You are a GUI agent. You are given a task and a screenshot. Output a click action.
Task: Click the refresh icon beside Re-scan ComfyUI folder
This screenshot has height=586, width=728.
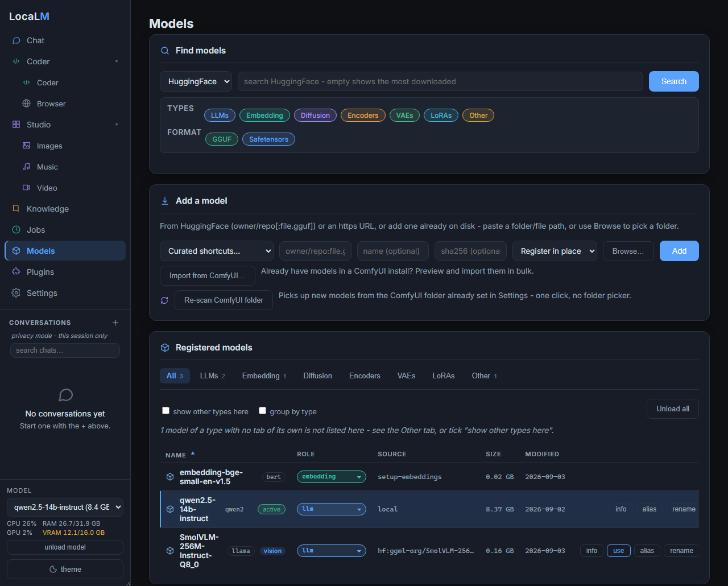pos(164,300)
